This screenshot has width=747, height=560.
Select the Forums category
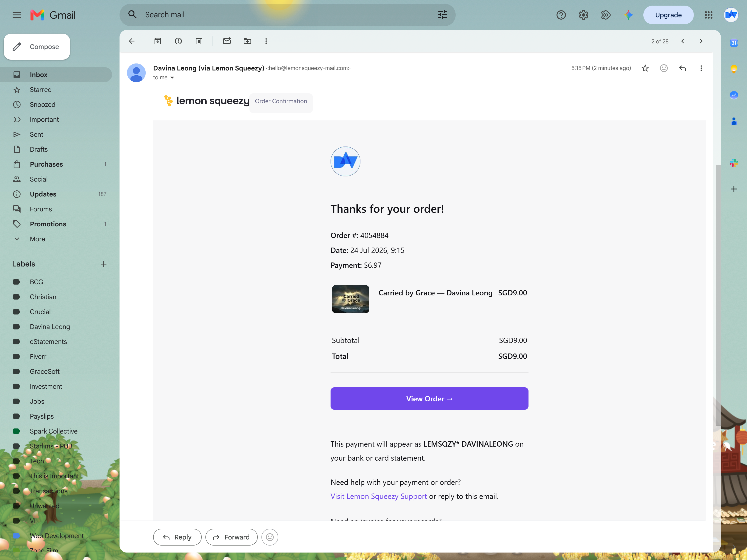(56, 209)
